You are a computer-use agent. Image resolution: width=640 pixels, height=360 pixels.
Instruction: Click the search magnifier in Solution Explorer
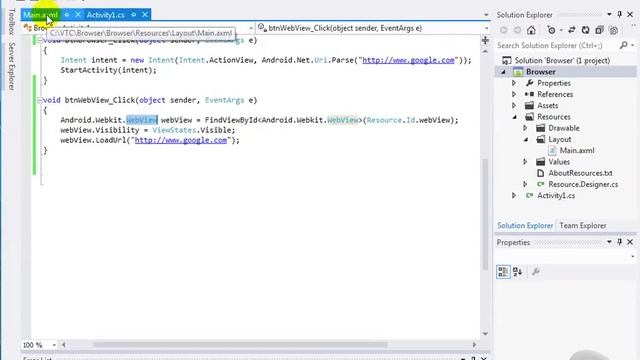[x=623, y=45]
